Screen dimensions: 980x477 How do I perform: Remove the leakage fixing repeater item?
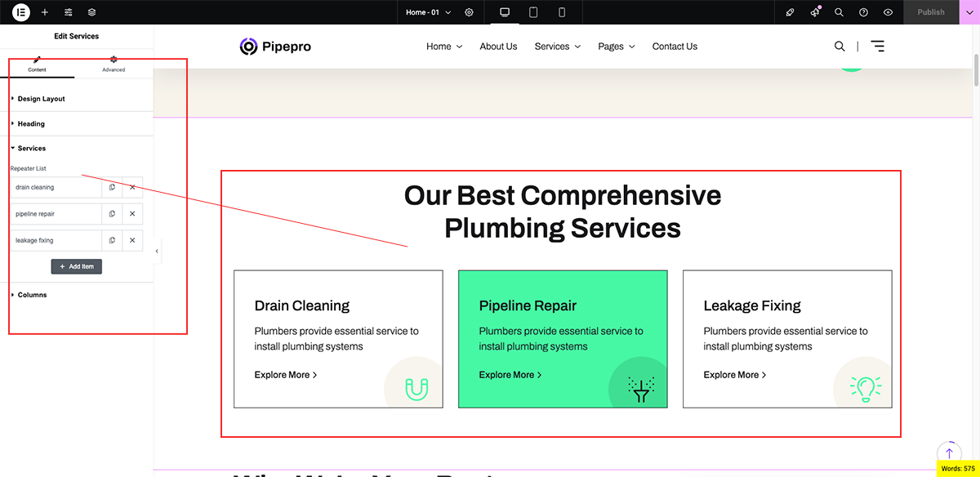point(132,240)
